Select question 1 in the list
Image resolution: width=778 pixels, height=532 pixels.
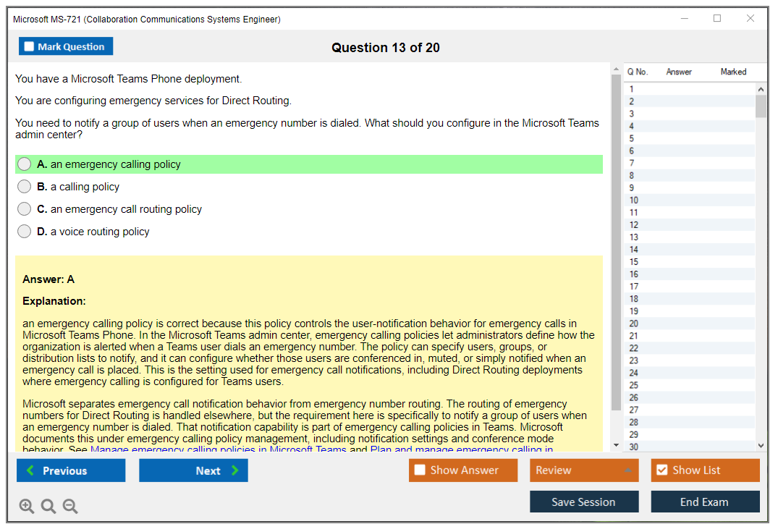tap(690, 89)
